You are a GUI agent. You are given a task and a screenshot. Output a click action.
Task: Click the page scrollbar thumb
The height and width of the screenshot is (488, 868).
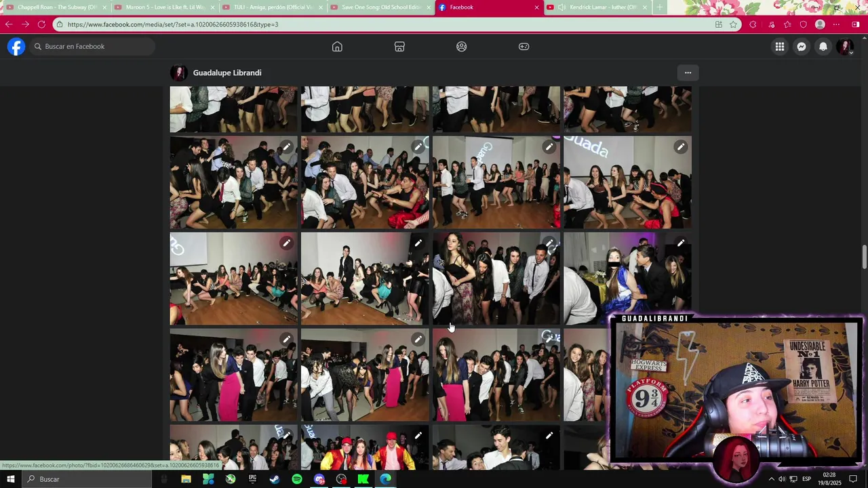pos(864,257)
